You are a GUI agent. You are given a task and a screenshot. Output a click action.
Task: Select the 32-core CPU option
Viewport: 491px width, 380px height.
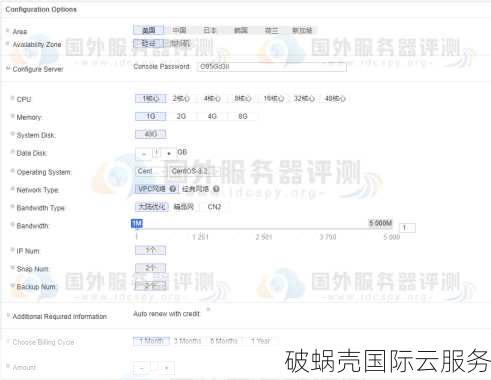coord(304,99)
